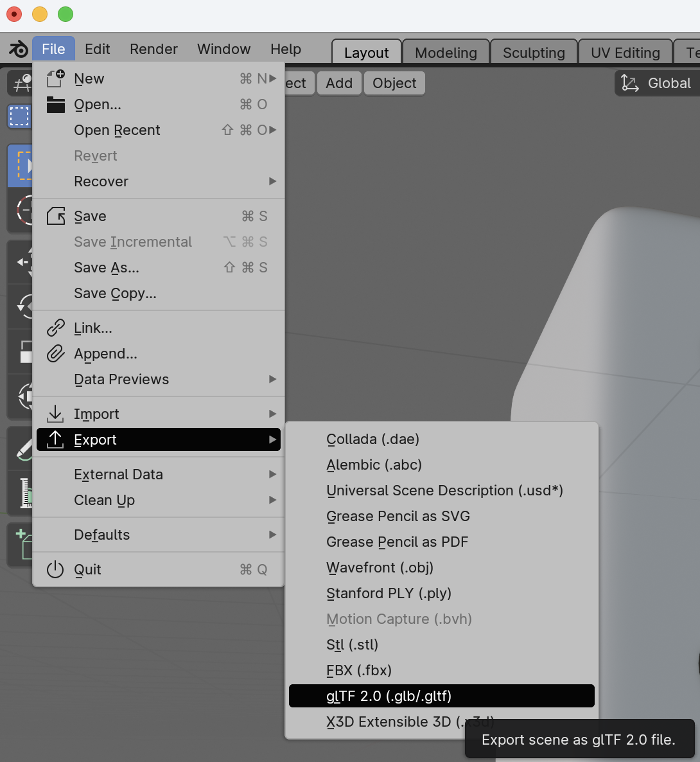The image size is (700, 762).
Task: Click the select box mode icon
Action: point(19,117)
